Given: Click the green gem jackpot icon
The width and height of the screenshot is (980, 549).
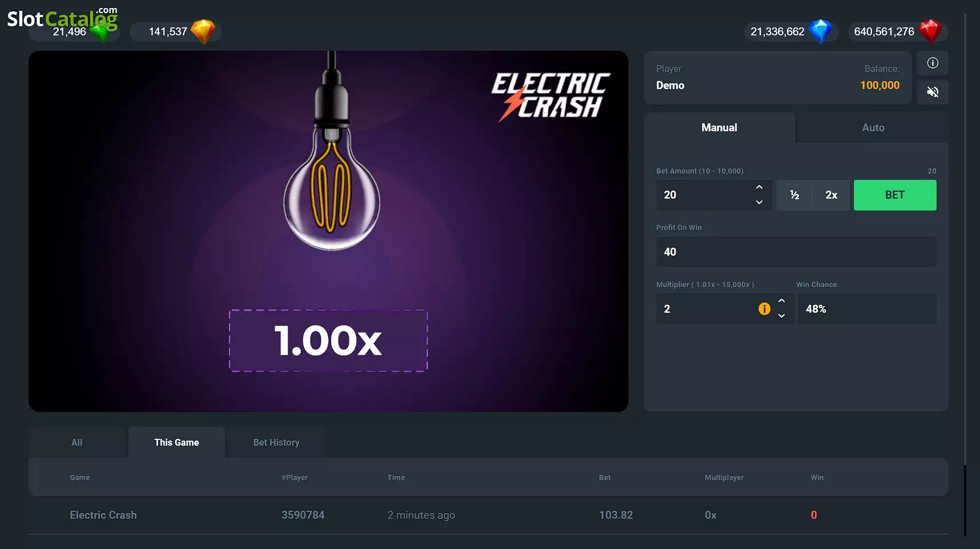Looking at the screenshot, I should coord(102,33).
